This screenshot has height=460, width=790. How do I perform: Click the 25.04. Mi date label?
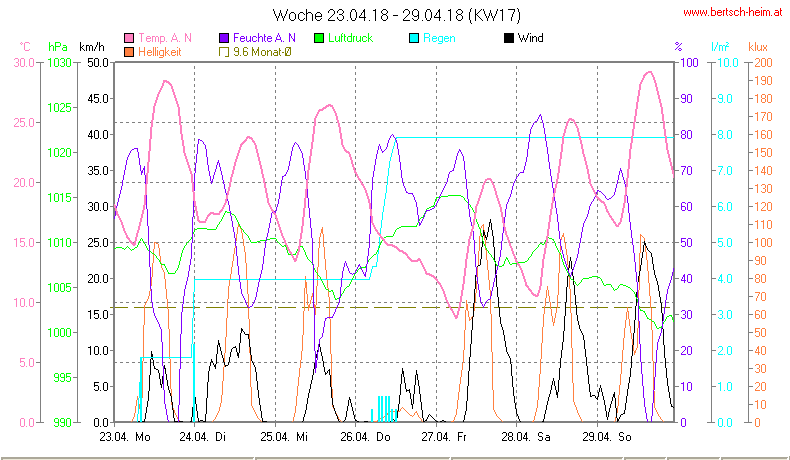(284, 437)
